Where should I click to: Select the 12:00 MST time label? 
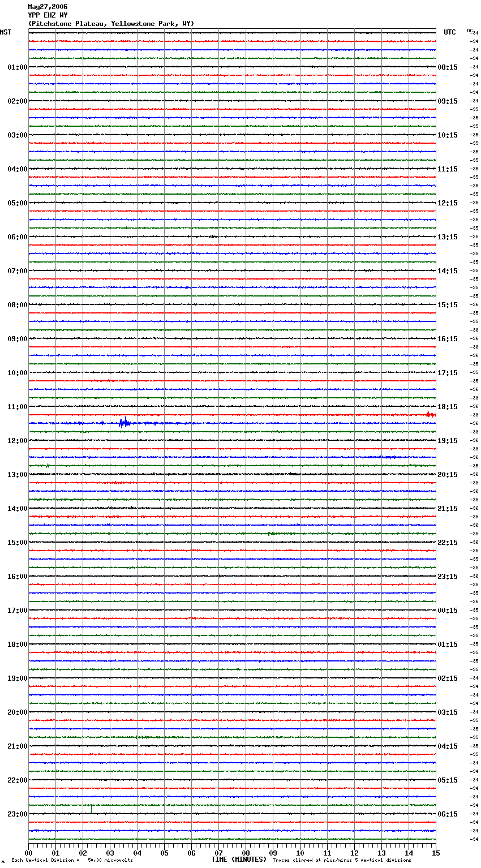pos(18,441)
